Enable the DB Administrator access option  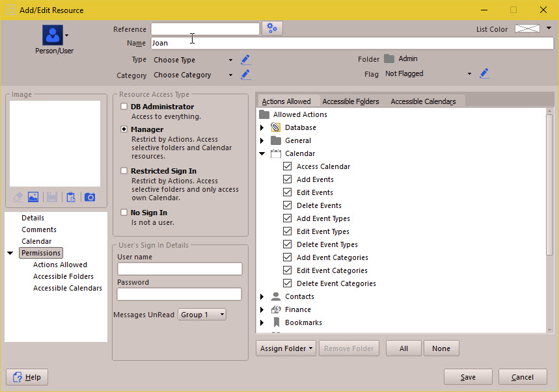pyautogui.click(x=124, y=107)
